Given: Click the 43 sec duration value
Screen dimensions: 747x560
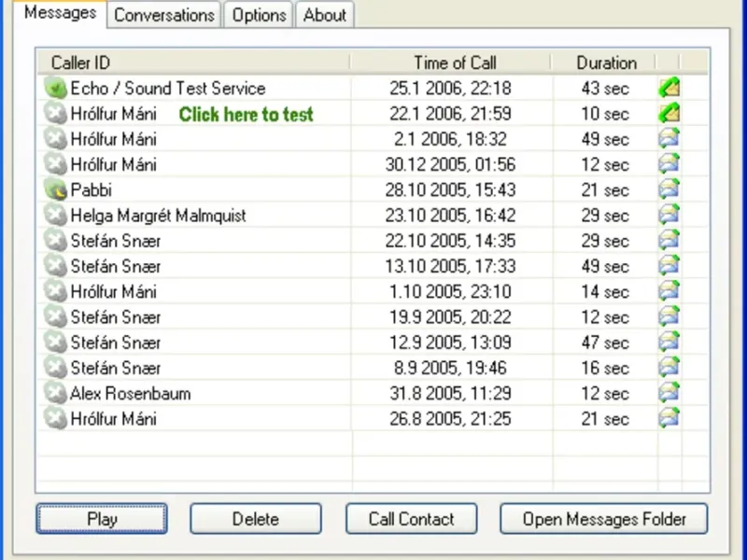Looking at the screenshot, I should (x=605, y=89).
